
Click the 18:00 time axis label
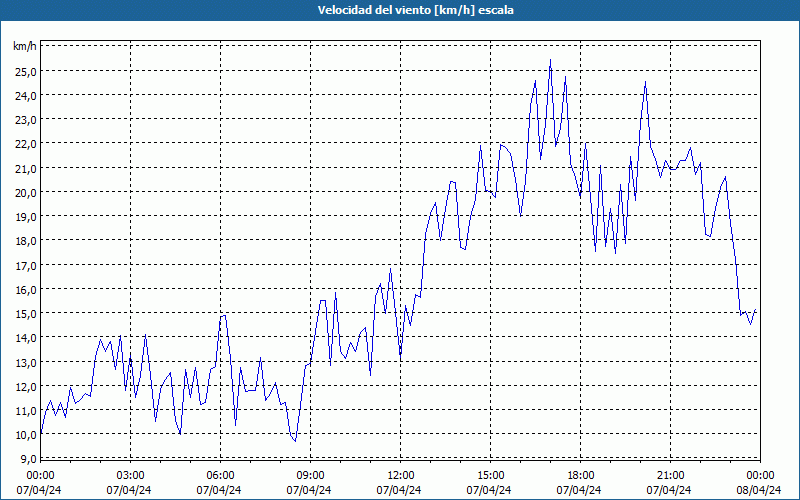(581, 476)
